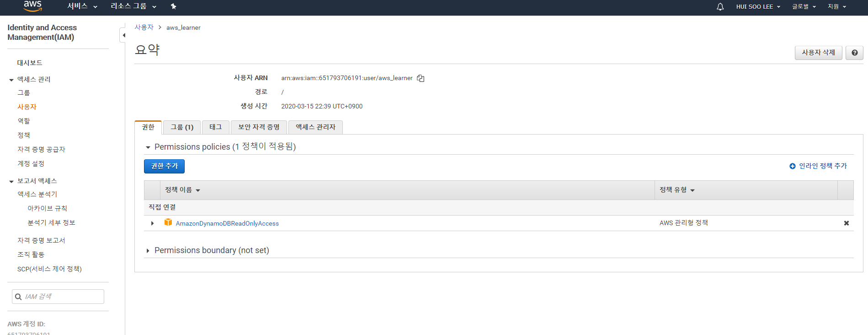The height and width of the screenshot is (335, 868).
Task: Open the help question mark button
Action: pos(854,53)
